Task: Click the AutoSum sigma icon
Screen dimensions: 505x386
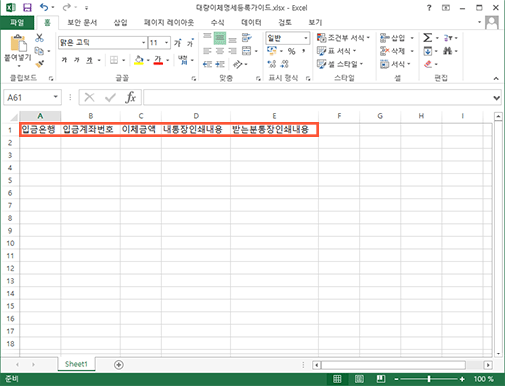Action: pos(427,38)
